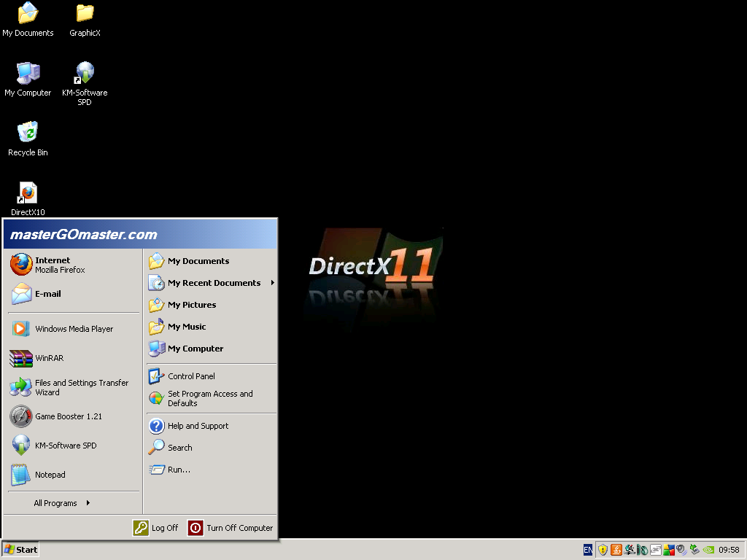747x560 pixels.
Task: Launch Game Booster 1.21 gauge icon
Action: point(21,416)
